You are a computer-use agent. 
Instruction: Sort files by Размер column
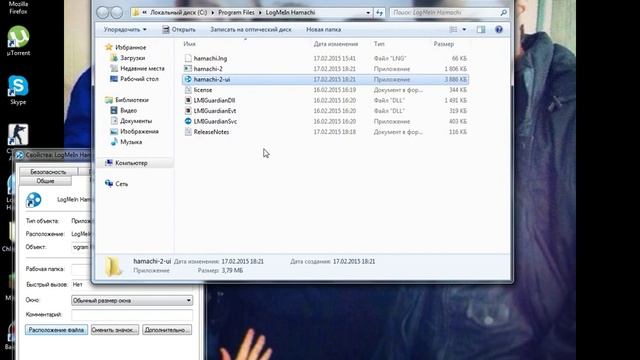(x=443, y=44)
